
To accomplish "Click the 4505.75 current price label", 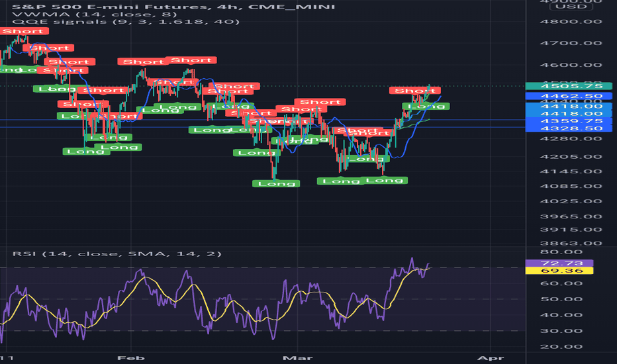I will coord(569,86).
